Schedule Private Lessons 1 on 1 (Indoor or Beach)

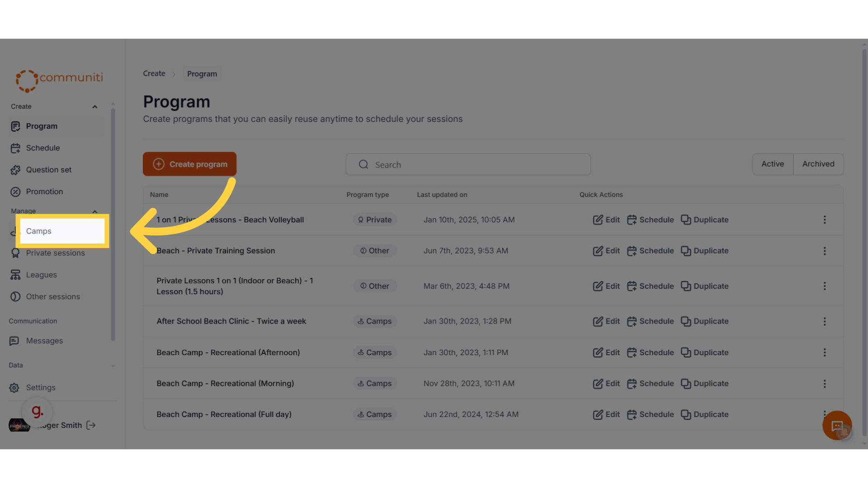click(651, 286)
